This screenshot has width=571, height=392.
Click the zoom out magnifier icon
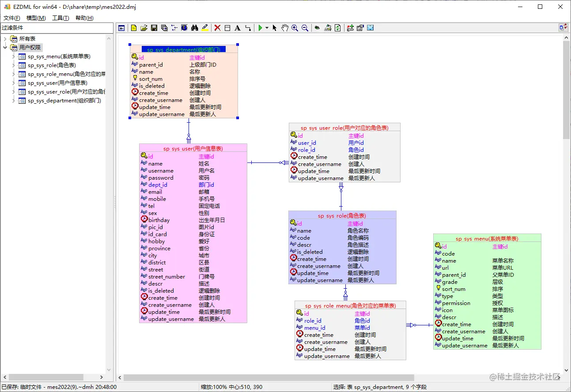pos(305,28)
